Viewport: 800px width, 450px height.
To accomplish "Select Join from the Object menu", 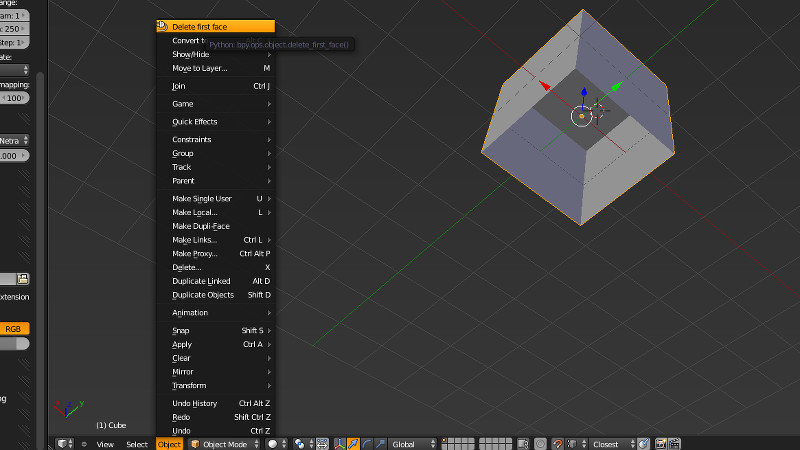I will [215, 86].
